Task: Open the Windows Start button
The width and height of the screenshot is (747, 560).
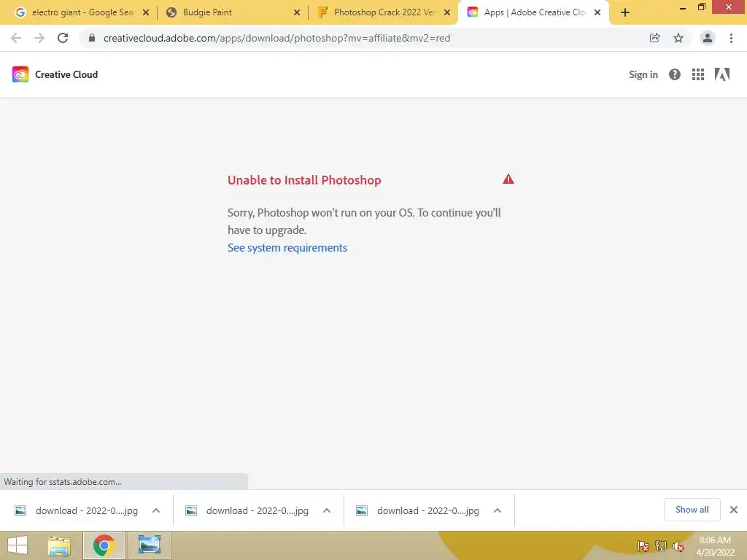Action: 18,545
